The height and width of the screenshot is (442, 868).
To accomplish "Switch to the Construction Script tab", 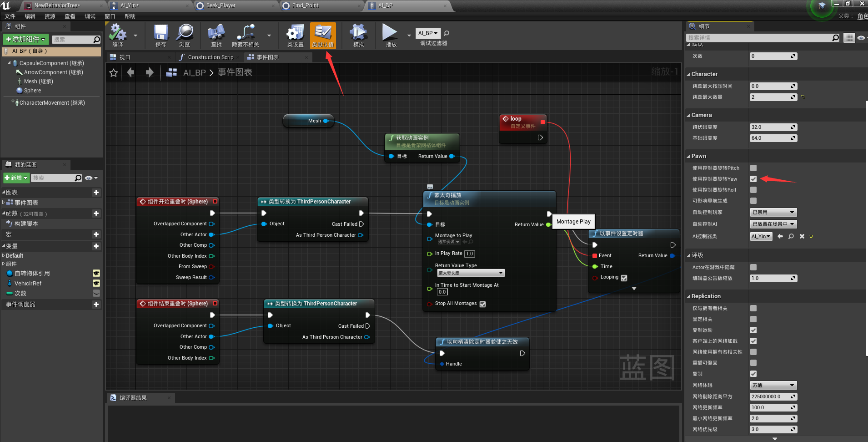I will click(x=210, y=57).
